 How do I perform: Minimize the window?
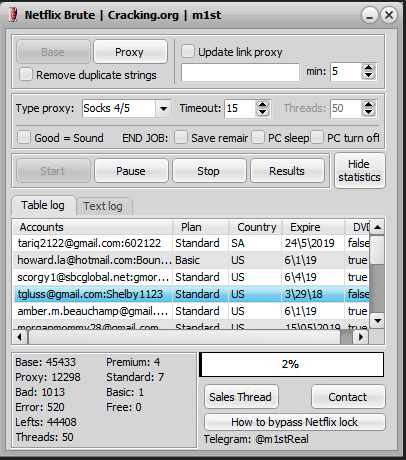pyautogui.click(x=370, y=15)
